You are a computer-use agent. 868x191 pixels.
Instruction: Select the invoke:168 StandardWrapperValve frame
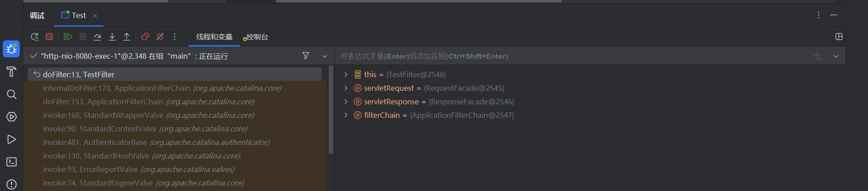coord(148,115)
